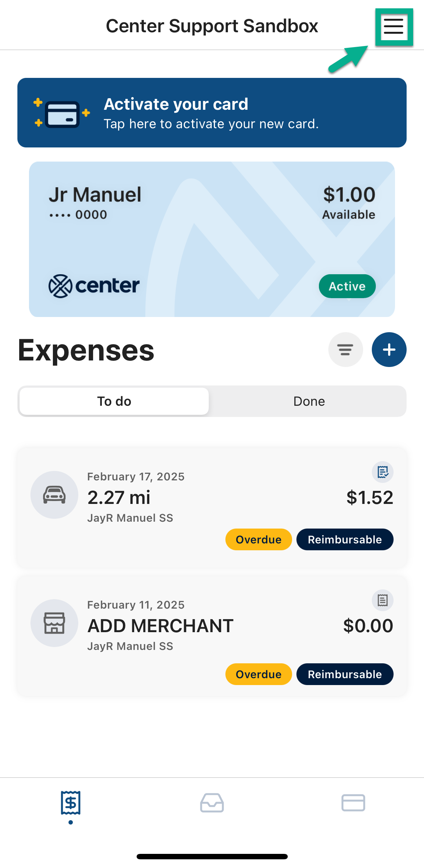424x868 pixels.
Task: Tap Overdue badge on mileage expense
Action: tap(258, 539)
